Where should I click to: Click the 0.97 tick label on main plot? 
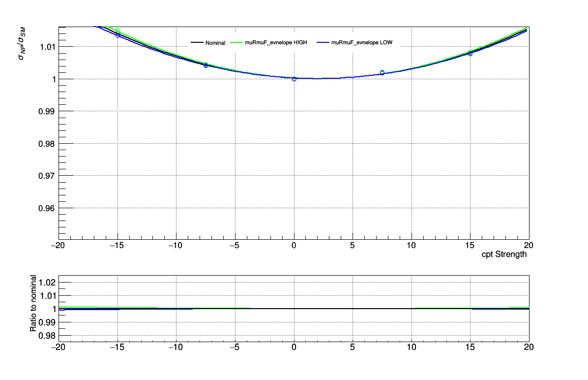[48, 176]
